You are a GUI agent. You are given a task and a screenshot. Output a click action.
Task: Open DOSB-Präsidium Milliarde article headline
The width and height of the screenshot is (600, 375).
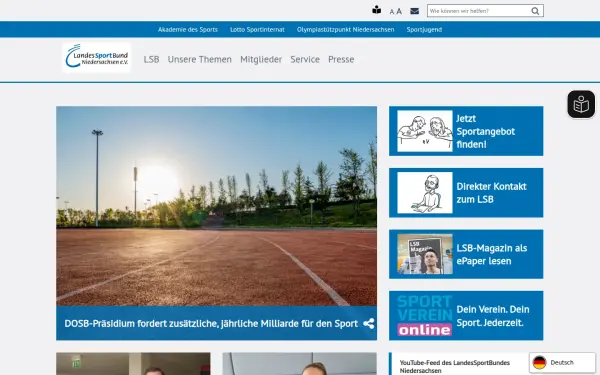tap(211, 324)
